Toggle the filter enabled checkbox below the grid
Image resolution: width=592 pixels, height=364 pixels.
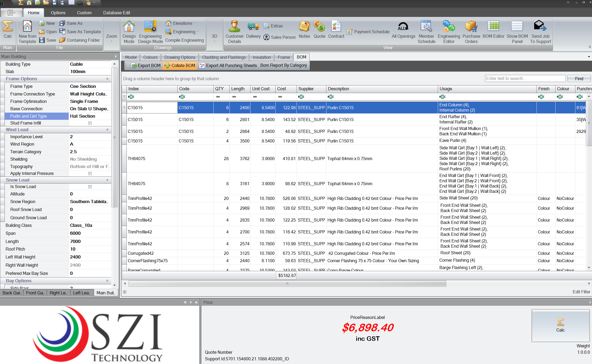(x=125, y=292)
